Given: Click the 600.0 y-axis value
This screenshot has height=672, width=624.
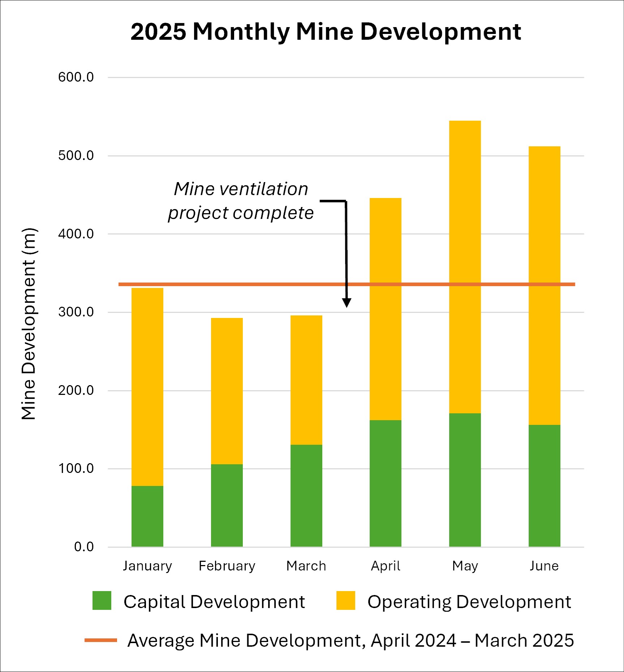Looking at the screenshot, I should (x=76, y=77).
